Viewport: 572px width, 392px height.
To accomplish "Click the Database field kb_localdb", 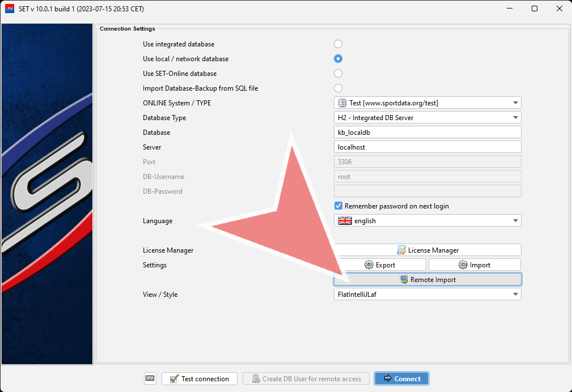I will 427,133.
